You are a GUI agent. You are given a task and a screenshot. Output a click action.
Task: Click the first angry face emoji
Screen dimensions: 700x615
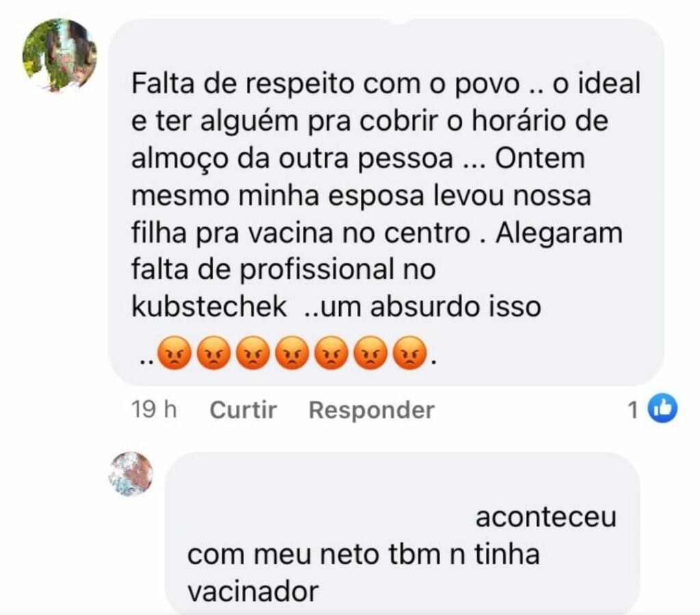pyautogui.click(x=175, y=352)
